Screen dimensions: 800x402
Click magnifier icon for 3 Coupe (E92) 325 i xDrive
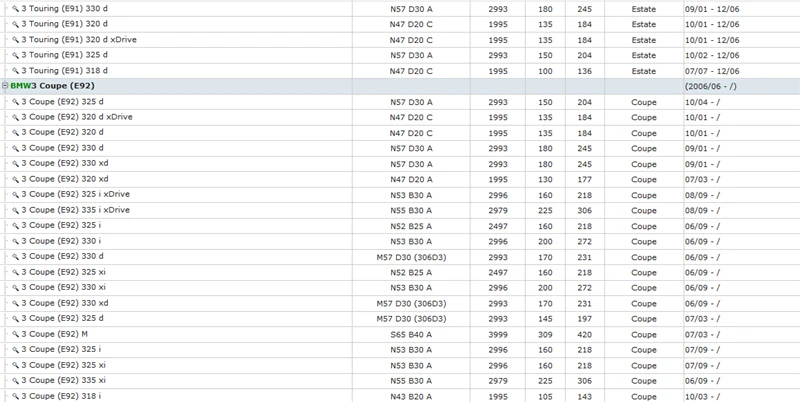click(x=15, y=194)
